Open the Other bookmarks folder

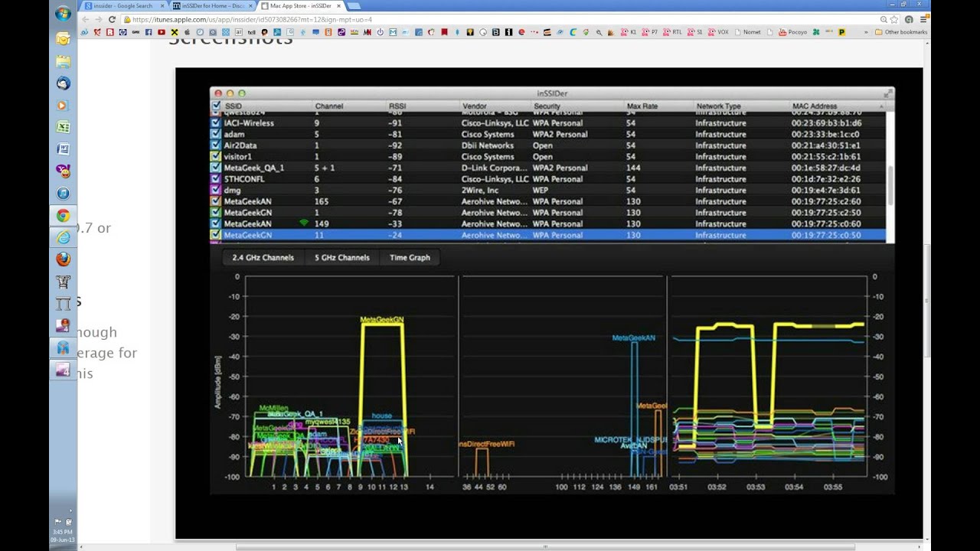pyautogui.click(x=900, y=32)
